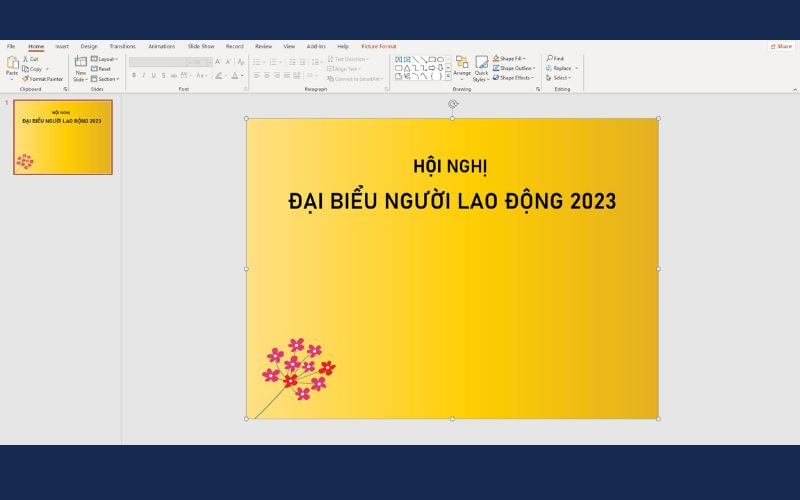Switch to the Slide Show tab
The height and width of the screenshot is (500, 800).
pos(201,46)
